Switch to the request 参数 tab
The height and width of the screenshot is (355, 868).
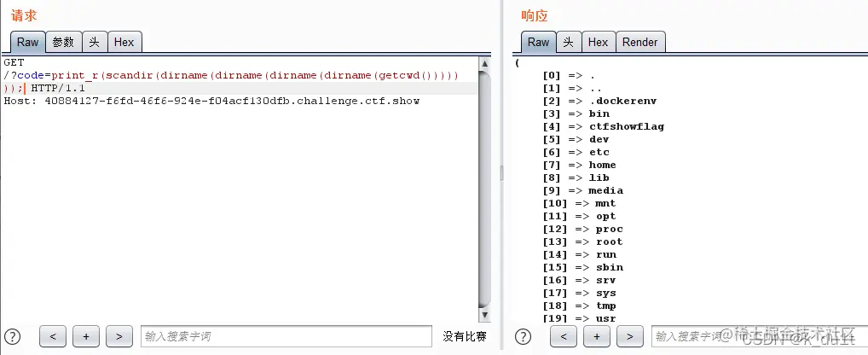64,42
